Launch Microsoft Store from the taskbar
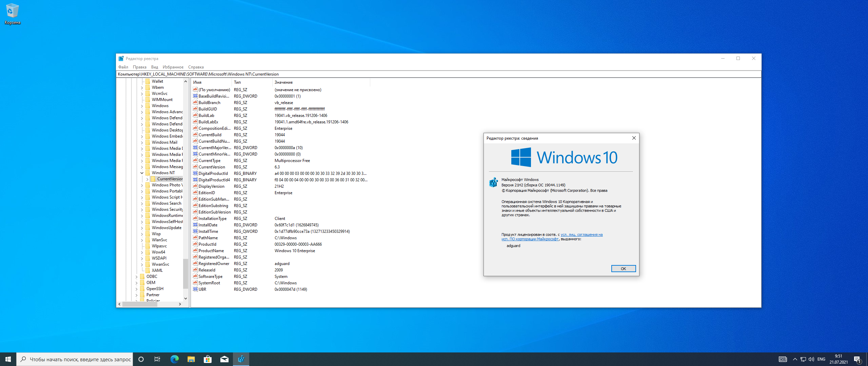Screen dimensions: 868x366 click(208, 359)
